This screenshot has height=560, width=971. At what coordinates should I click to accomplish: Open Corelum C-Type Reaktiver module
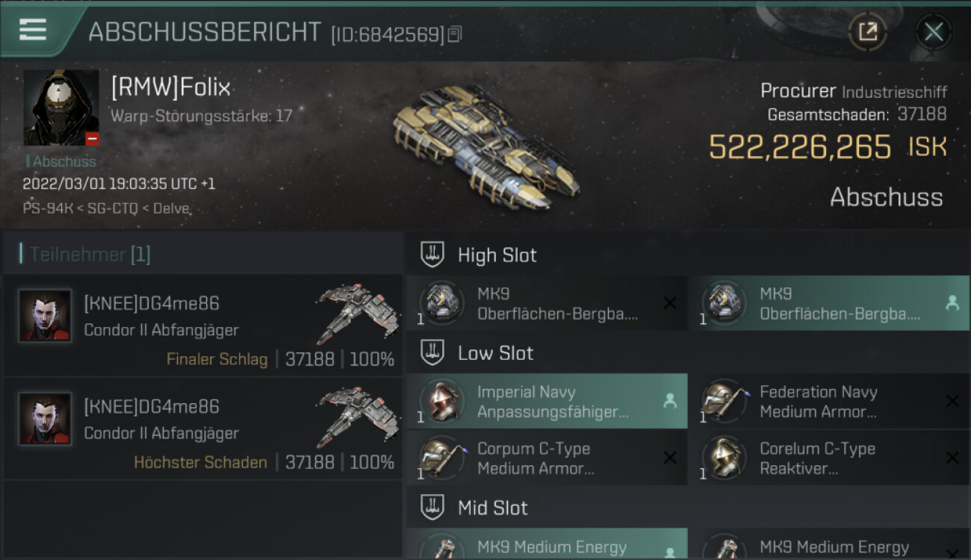828,458
